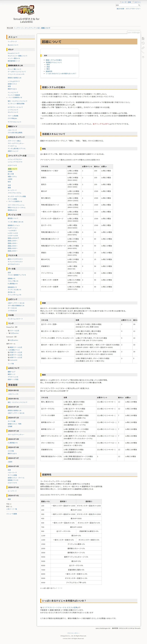Click table cell 物理魔法ダメージ減少
The image size is (147, 644).
[x=53, y=172]
